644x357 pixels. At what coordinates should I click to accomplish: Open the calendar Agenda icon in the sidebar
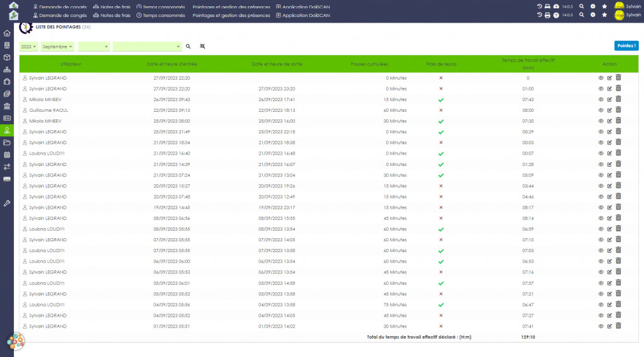(7, 155)
